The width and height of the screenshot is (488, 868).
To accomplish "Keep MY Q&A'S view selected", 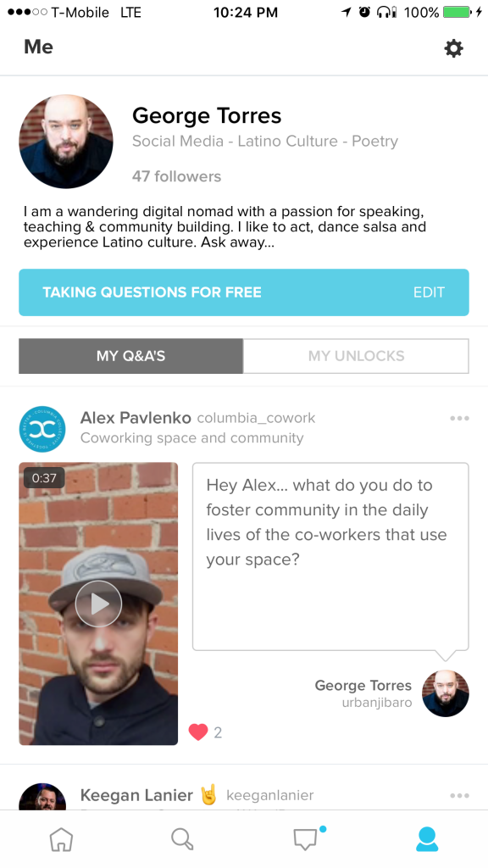I will (x=130, y=356).
